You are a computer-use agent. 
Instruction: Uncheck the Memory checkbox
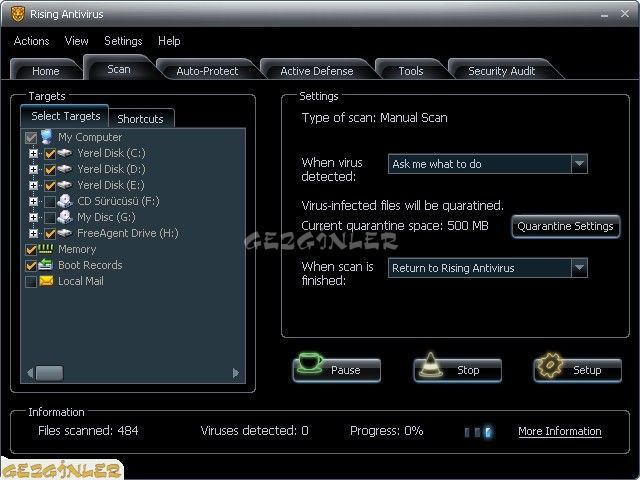(31, 249)
